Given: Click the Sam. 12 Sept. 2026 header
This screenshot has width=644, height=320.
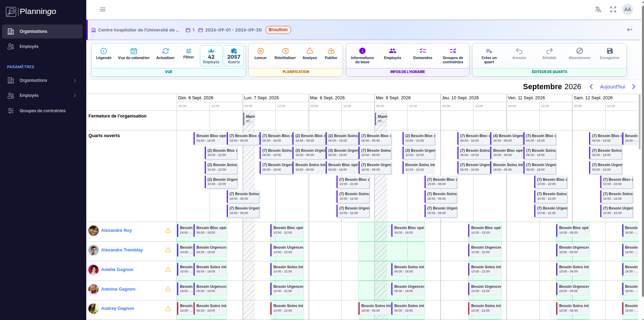Looking at the screenshot, I should click(x=593, y=98).
